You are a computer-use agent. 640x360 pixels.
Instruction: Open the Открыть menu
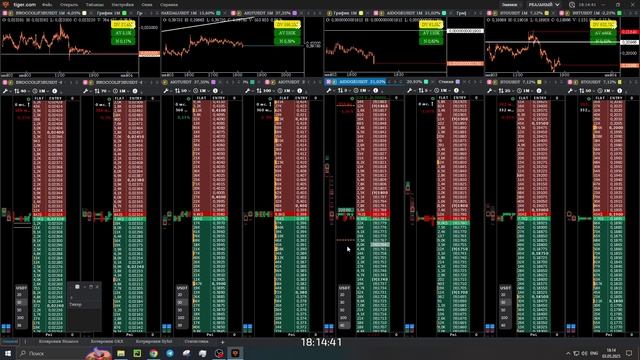[x=69, y=5]
